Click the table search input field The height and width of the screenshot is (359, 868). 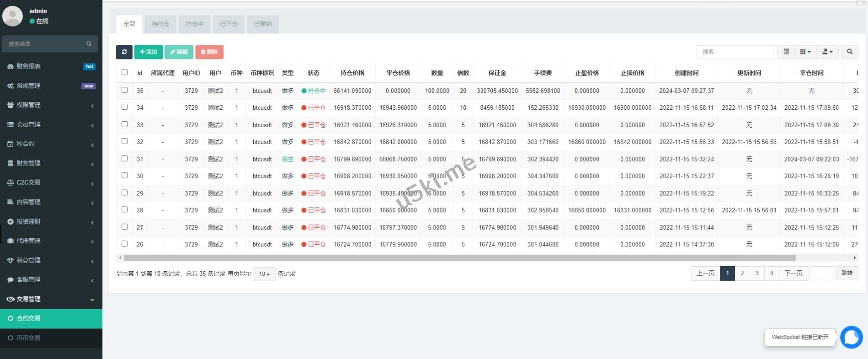735,52
